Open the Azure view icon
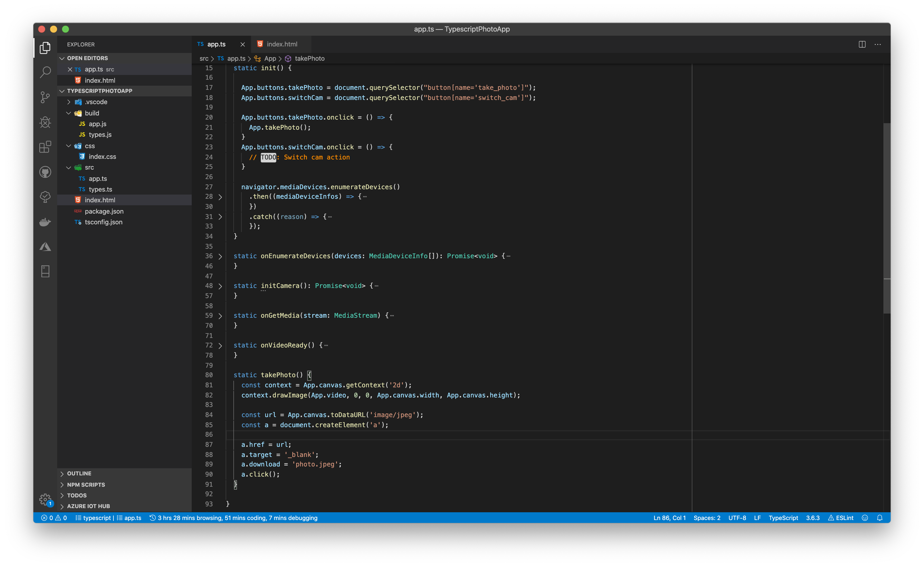The height and width of the screenshot is (567, 924). [45, 247]
